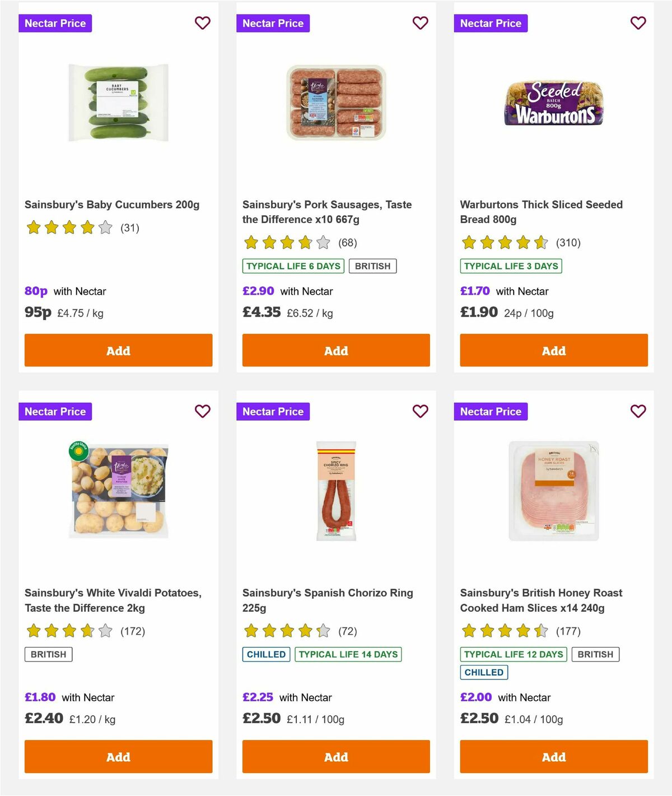This screenshot has height=796, width=672.
Task: Open the Sainsbury's Spanish Chorizo Ring product page
Action: click(x=328, y=599)
